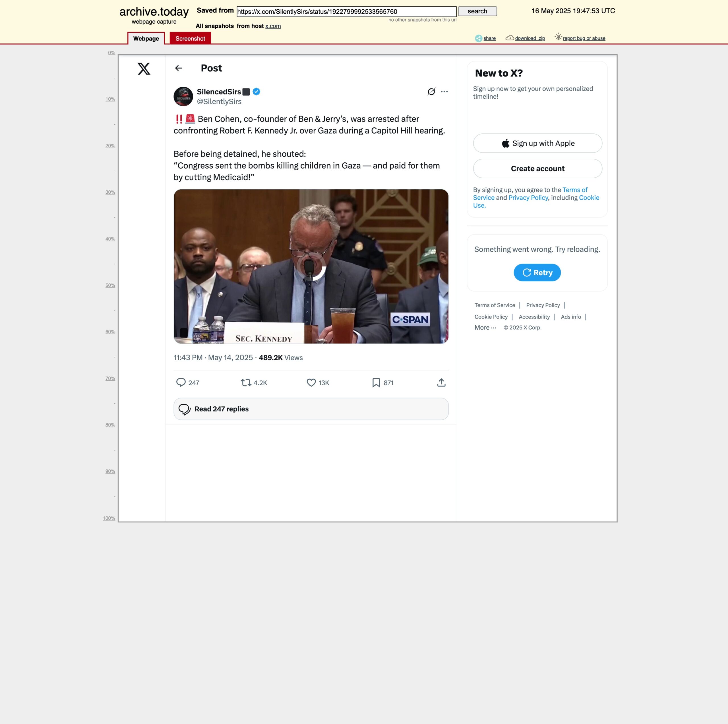Open Accessibility footer link

[x=534, y=317]
